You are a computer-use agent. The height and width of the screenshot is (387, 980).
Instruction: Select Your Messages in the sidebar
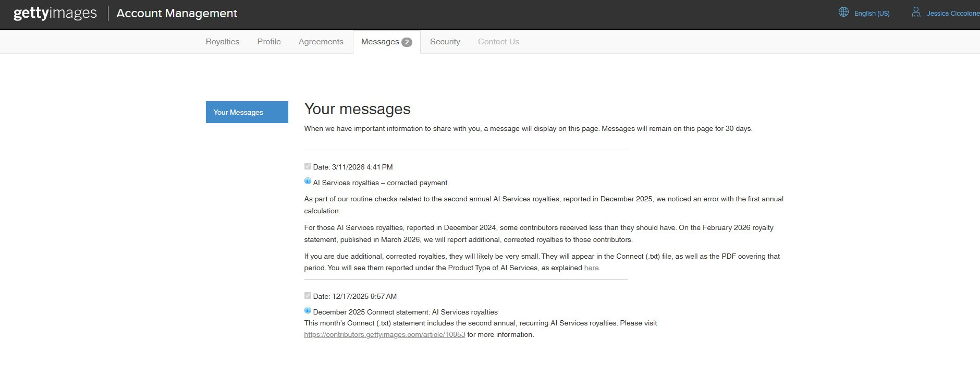click(x=247, y=112)
